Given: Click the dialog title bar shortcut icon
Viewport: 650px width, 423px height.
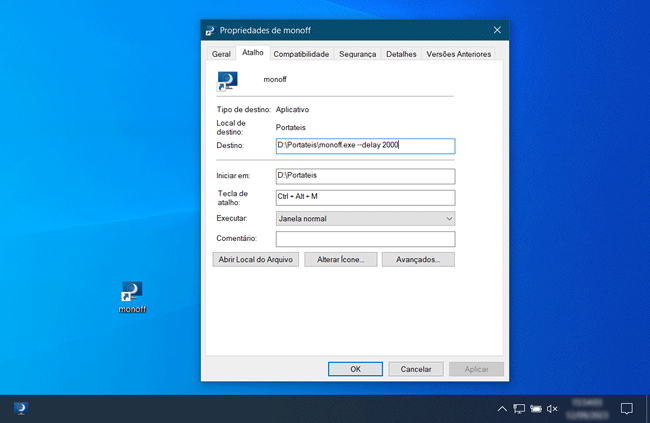Looking at the screenshot, I should click(210, 30).
